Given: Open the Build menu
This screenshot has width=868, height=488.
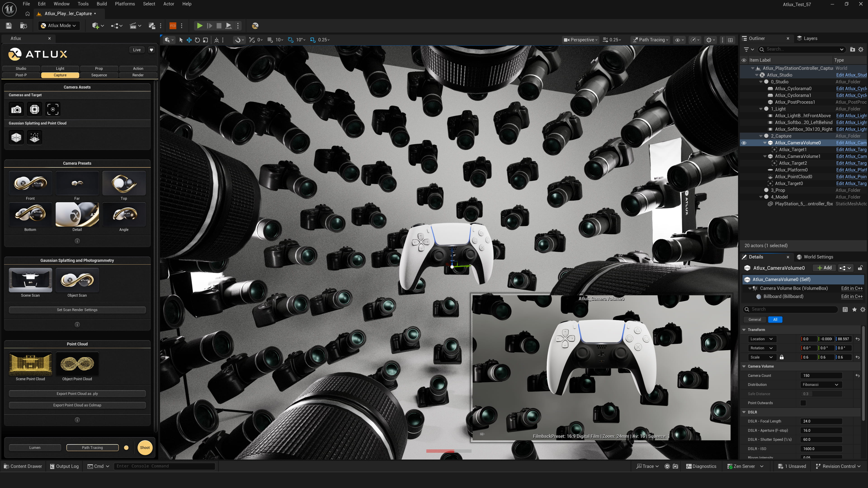Looking at the screenshot, I should tap(101, 4).
